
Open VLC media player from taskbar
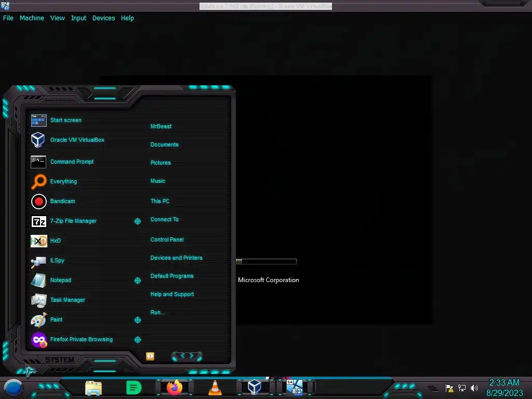(215, 388)
